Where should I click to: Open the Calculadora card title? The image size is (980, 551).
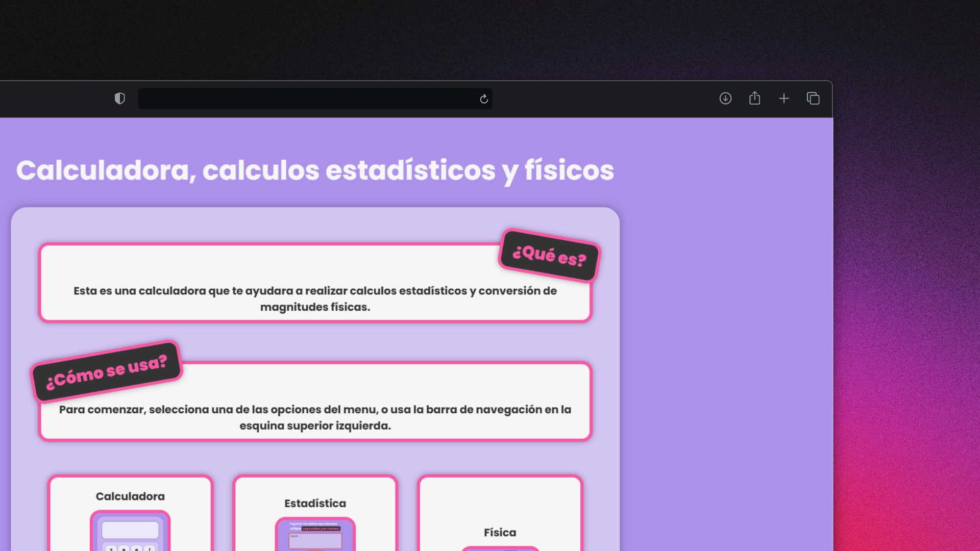coord(130,496)
